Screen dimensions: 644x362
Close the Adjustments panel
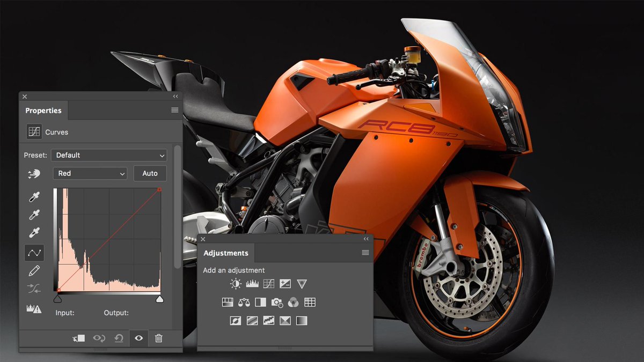pyautogui.click(x=203, y=239)
